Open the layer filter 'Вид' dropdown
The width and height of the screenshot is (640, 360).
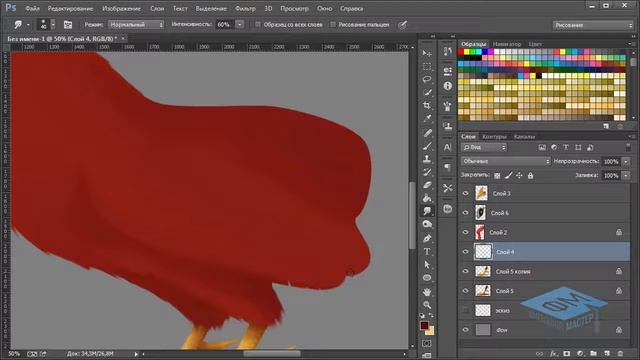tap(484, 147)
